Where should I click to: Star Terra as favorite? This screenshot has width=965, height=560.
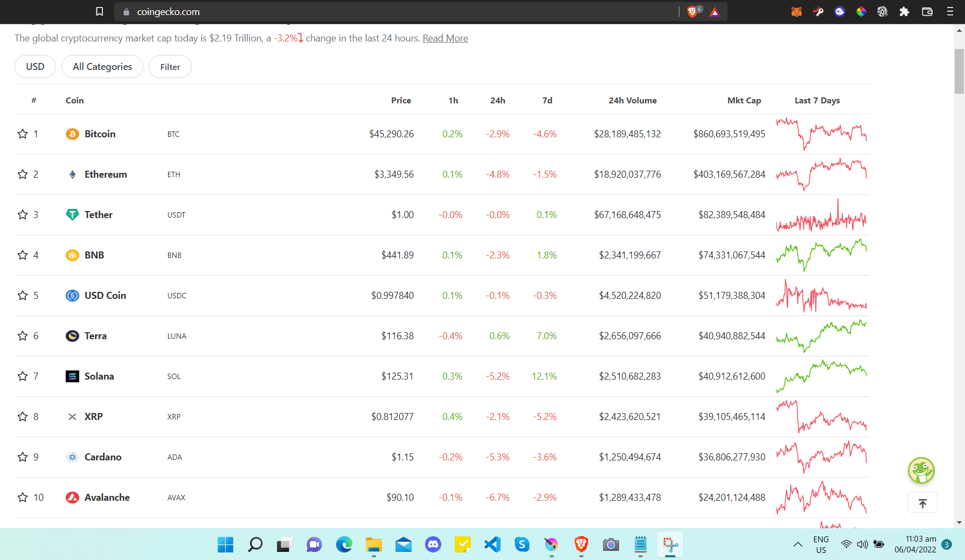tap(23, 336)
